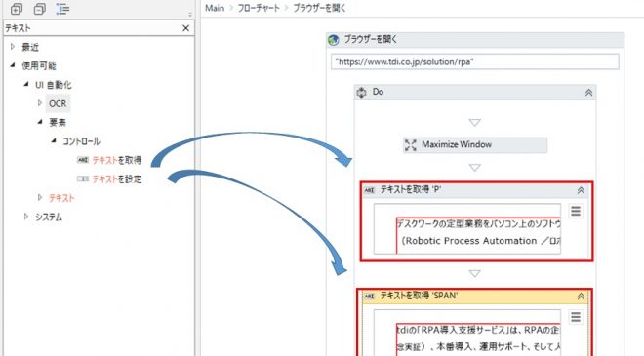The width and height of the screenshot is (644, 356).
Task: Collapse the 要素 tree node
Action: [x=40, y=122]
